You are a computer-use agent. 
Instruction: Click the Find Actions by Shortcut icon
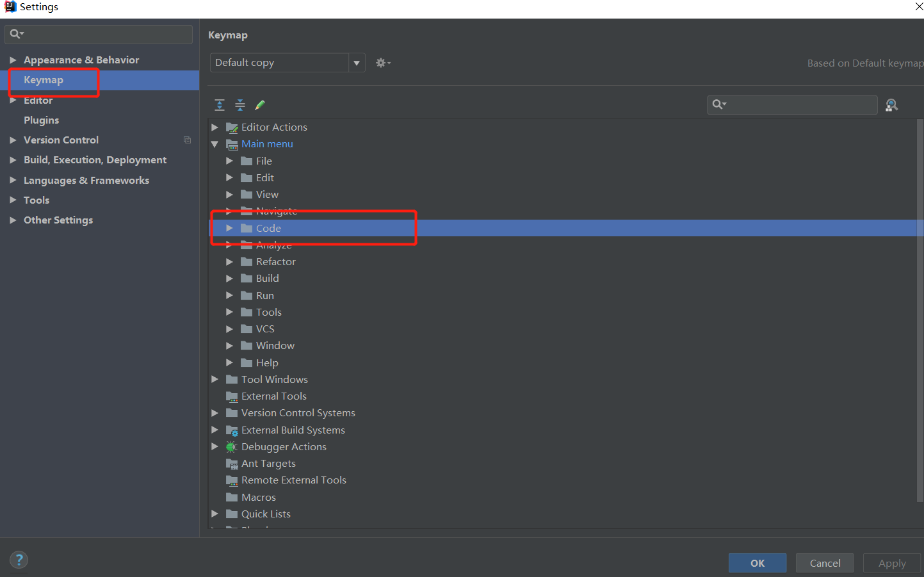click(891, 105)
